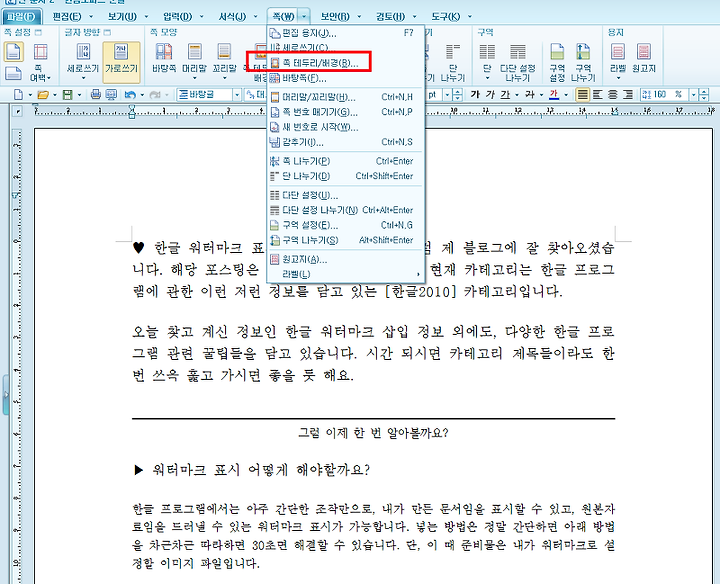
Task: Choose 쪽 나누기(P) in the menu
Action: 345,161
